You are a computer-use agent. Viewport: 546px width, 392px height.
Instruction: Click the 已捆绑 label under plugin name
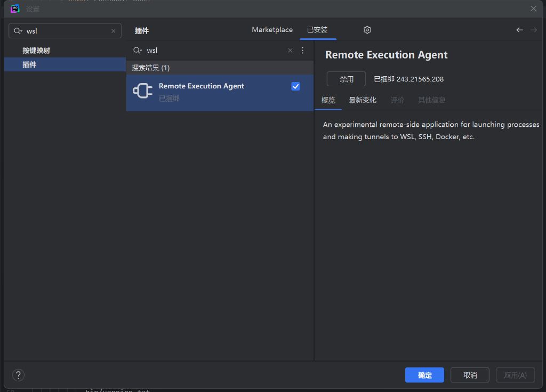click(x=169, y=99)
